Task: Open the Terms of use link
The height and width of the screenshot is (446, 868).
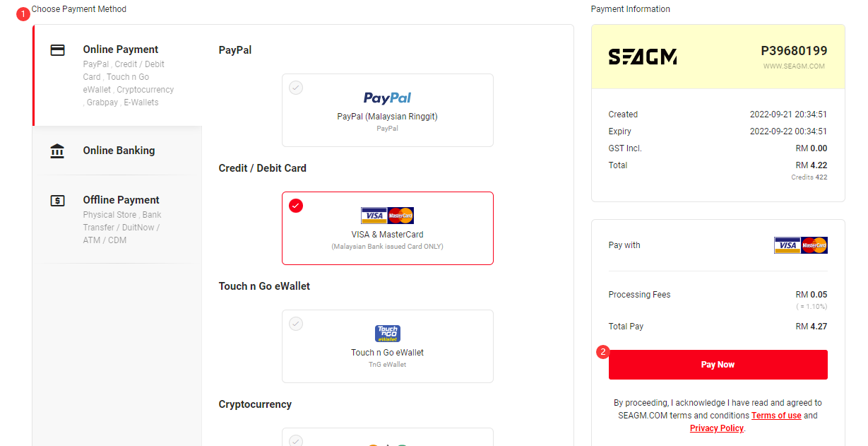Action: (776, 416)
